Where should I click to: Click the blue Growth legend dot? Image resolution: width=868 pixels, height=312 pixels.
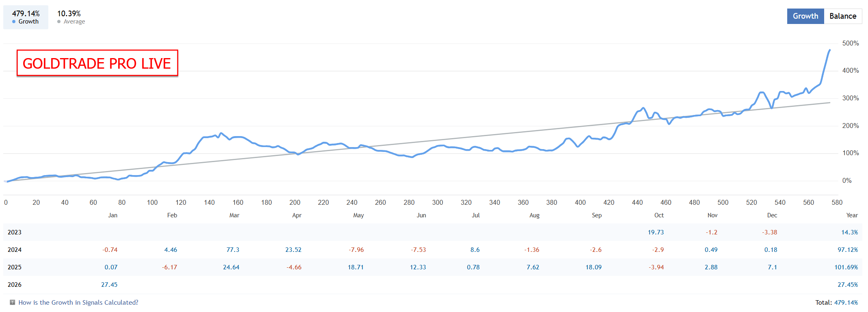(14, 22)
